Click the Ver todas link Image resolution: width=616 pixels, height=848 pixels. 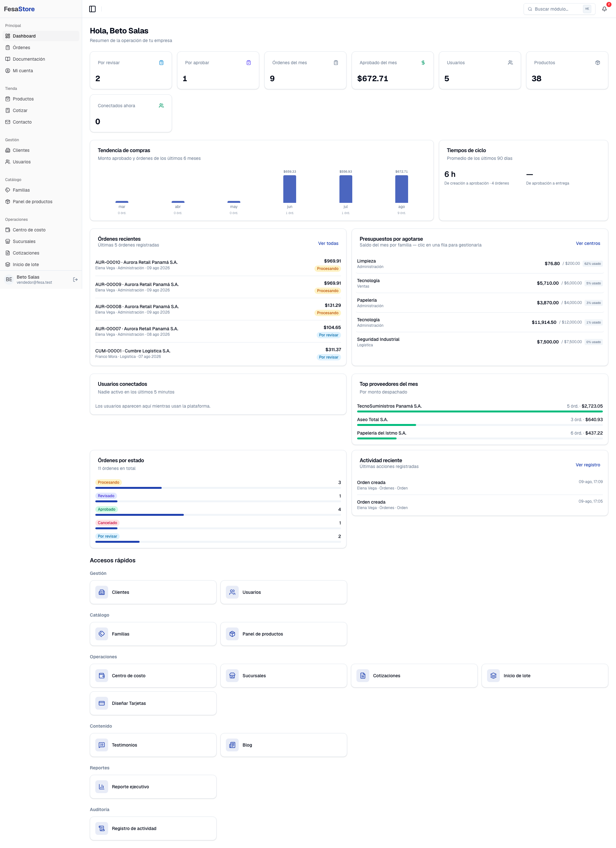tap(328, 243)
